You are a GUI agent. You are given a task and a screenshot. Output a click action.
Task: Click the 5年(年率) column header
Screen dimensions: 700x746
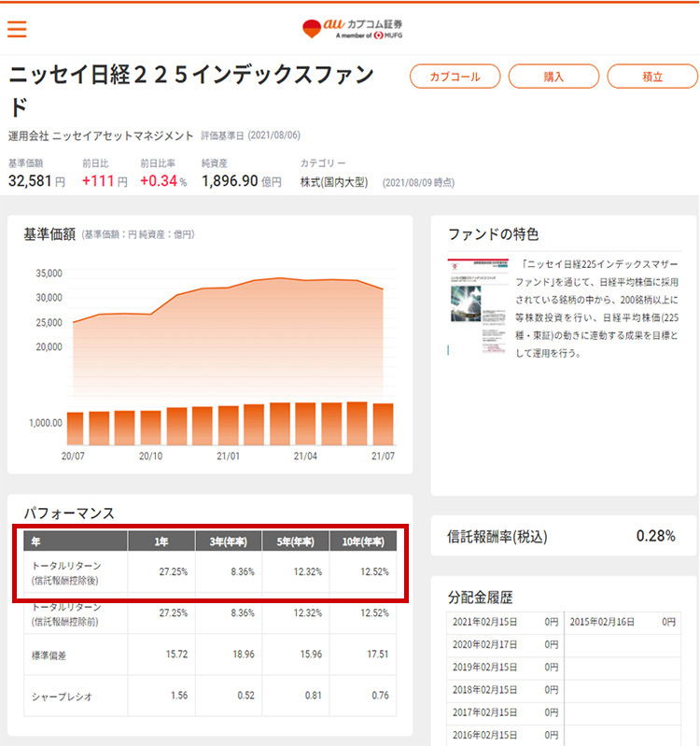point(296,542)
